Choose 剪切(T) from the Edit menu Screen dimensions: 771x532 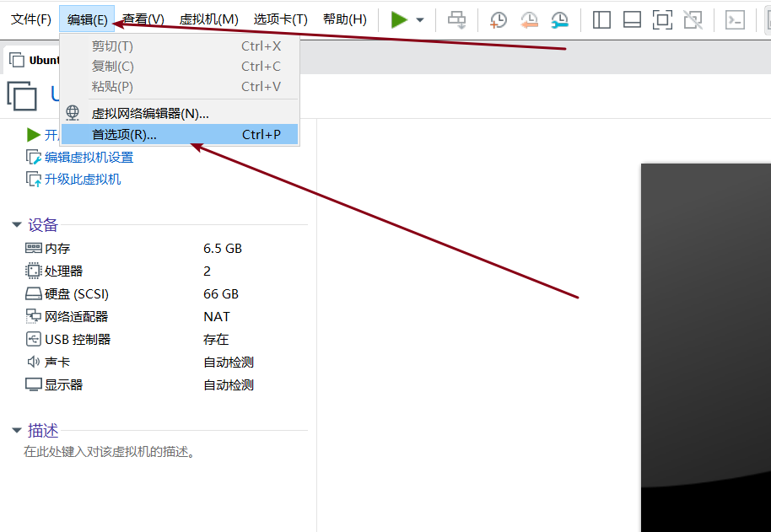180,46
